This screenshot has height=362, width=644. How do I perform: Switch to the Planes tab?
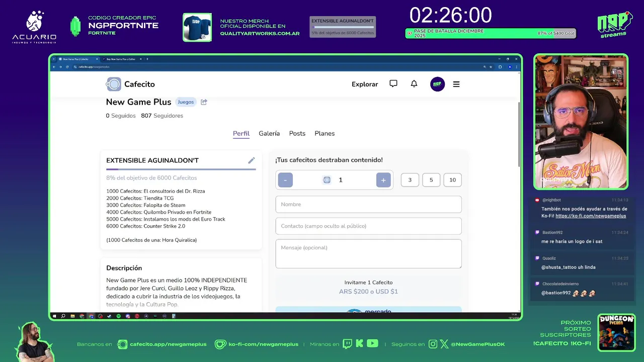click(325, 133)
